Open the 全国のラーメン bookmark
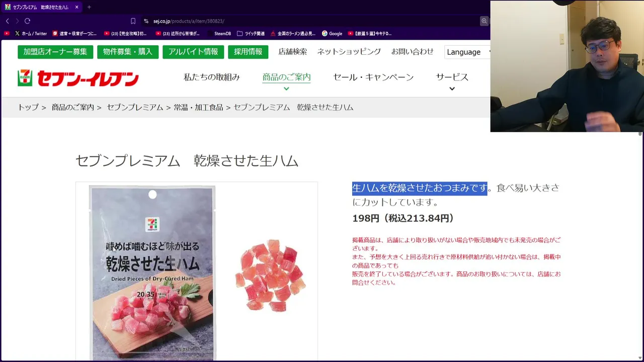 (293, 34)
